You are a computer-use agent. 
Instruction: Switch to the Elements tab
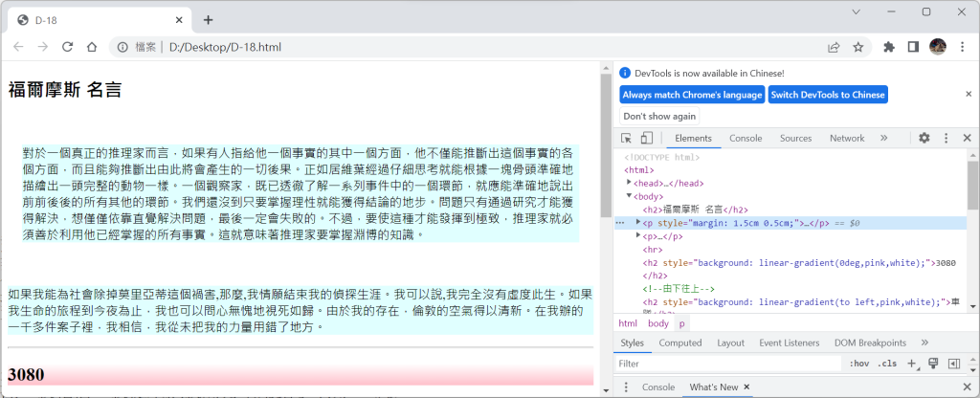tap(693, 138)
